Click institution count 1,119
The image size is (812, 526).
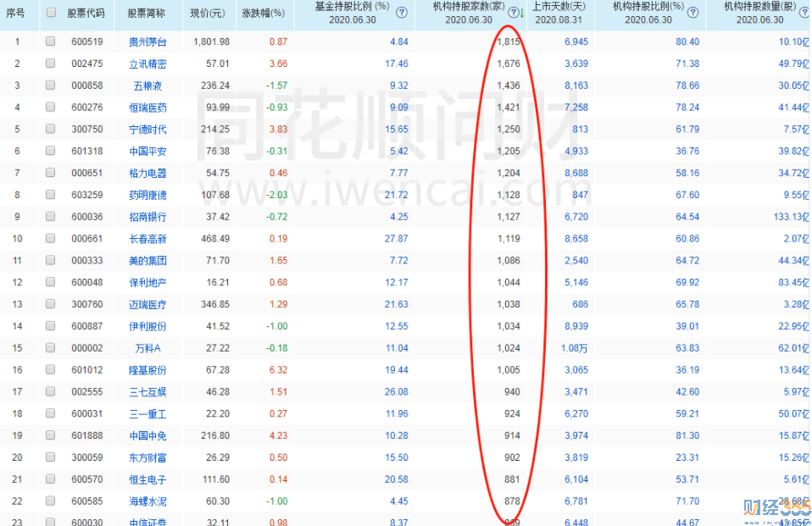coord(509,239)
